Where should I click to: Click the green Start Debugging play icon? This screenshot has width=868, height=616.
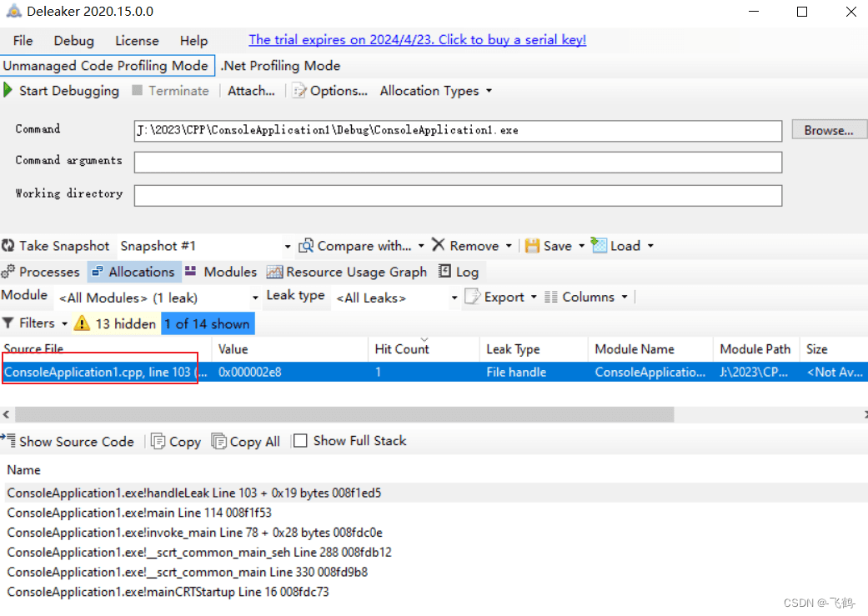8,90
